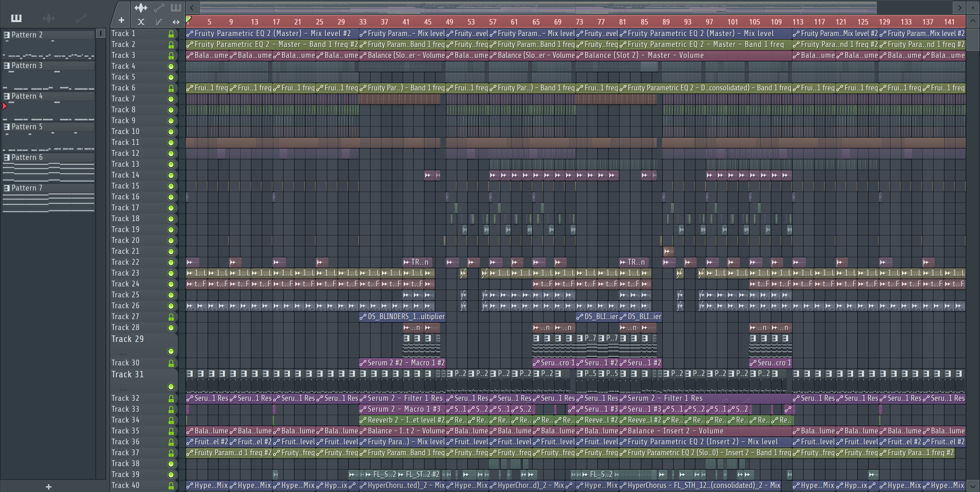Click the Track 1 name label
Screen dimensions: 980x492
123,33
